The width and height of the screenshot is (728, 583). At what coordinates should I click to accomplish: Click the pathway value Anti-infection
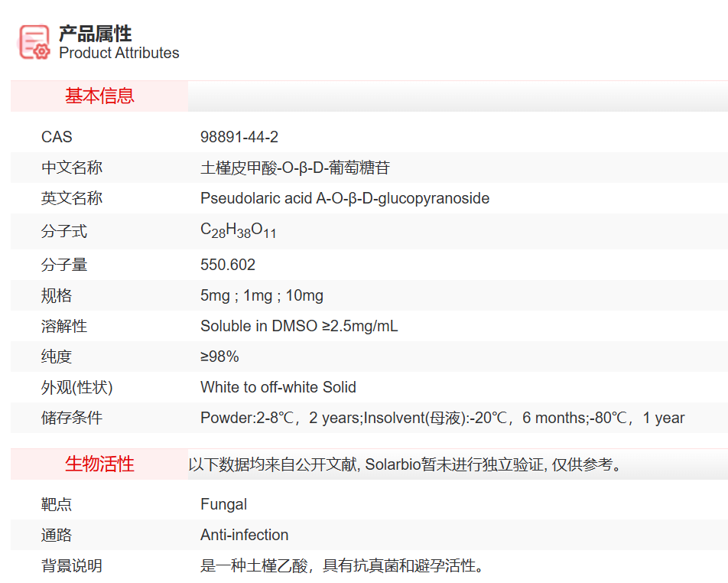tap(245, 535)
